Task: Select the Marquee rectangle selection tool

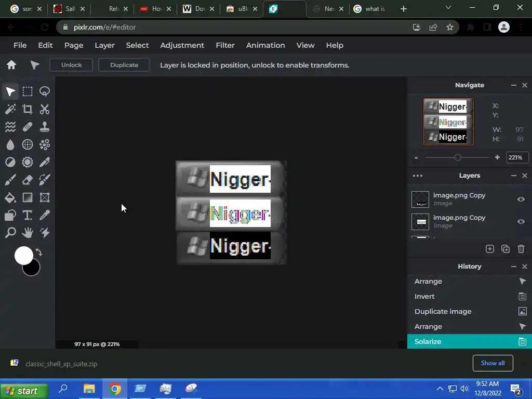Action: (x=28, y=91)
